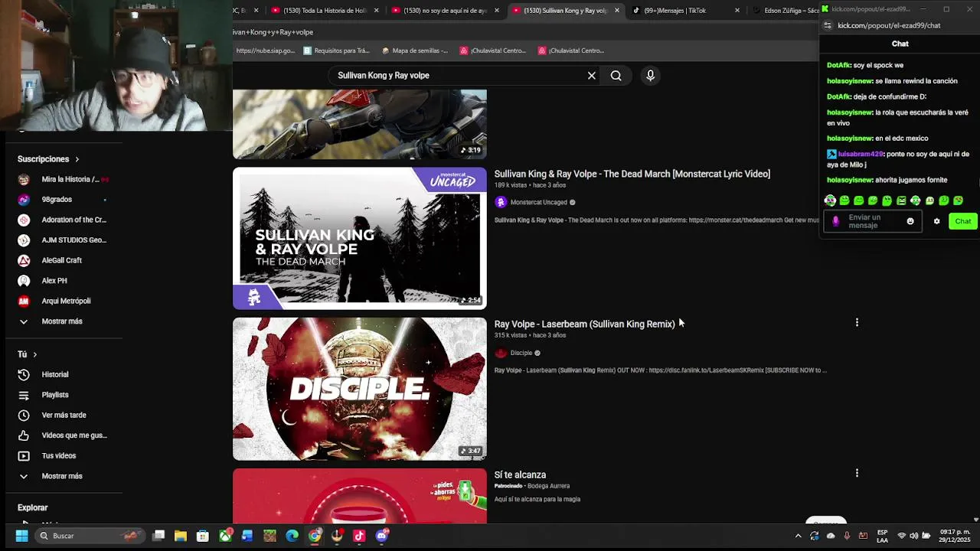Click Windows taskbar Buscar search box
Image resolution: width=980 pixels, height=551 pixels.
pos(90,536)
